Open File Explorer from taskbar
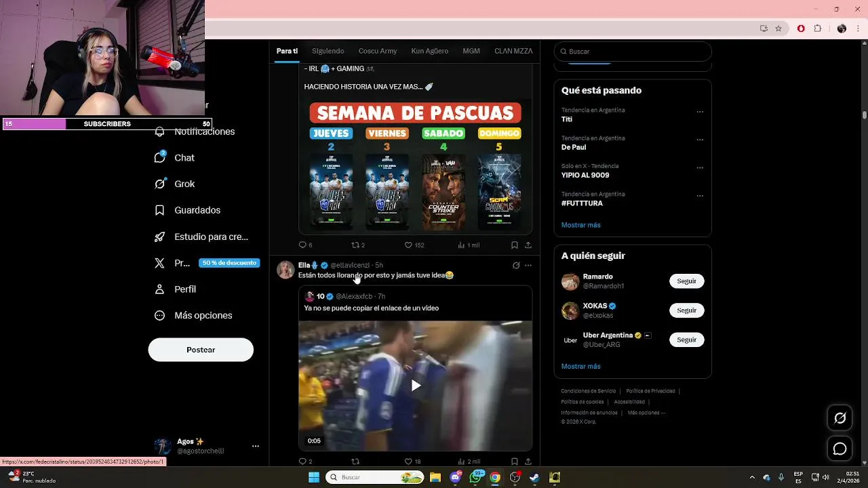Screen dimensions: 868x488 coord(435,477)
